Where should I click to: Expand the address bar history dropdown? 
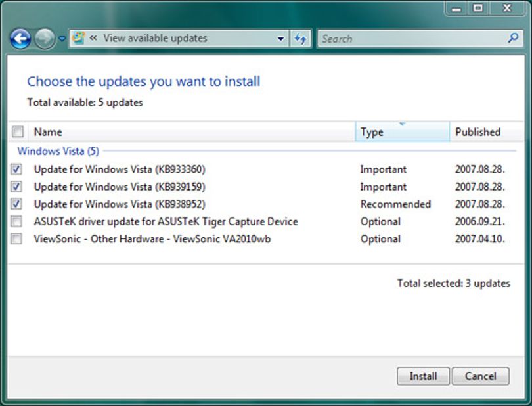pyautogui.click(x=280, y=39)
